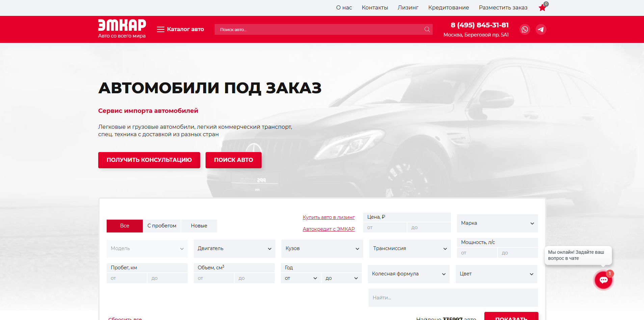Click the Цвет color selector

click(496, 274)
